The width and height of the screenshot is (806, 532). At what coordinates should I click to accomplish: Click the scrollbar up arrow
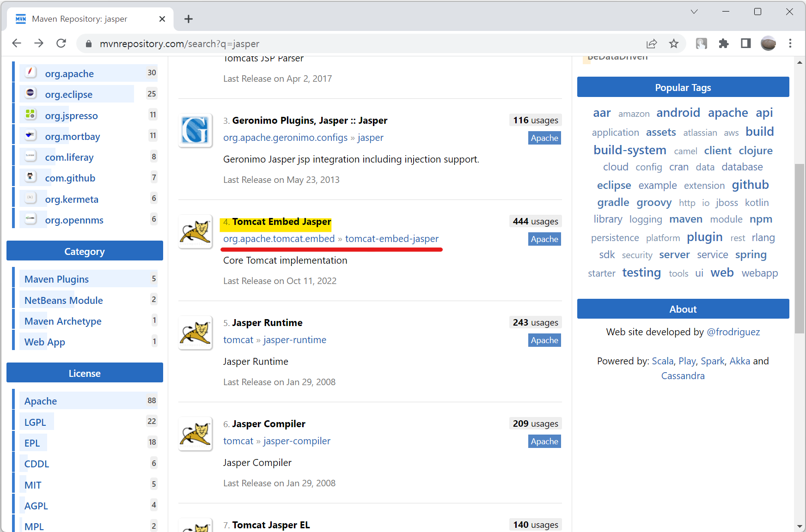[800, 62]
